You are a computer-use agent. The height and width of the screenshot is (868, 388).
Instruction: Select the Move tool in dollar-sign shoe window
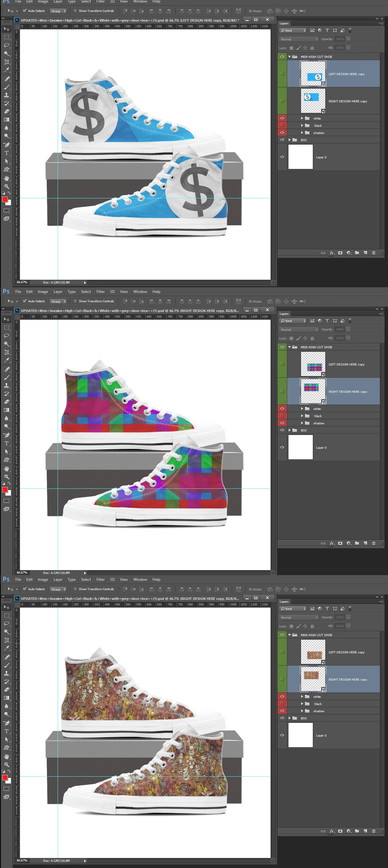pos(6,29)
